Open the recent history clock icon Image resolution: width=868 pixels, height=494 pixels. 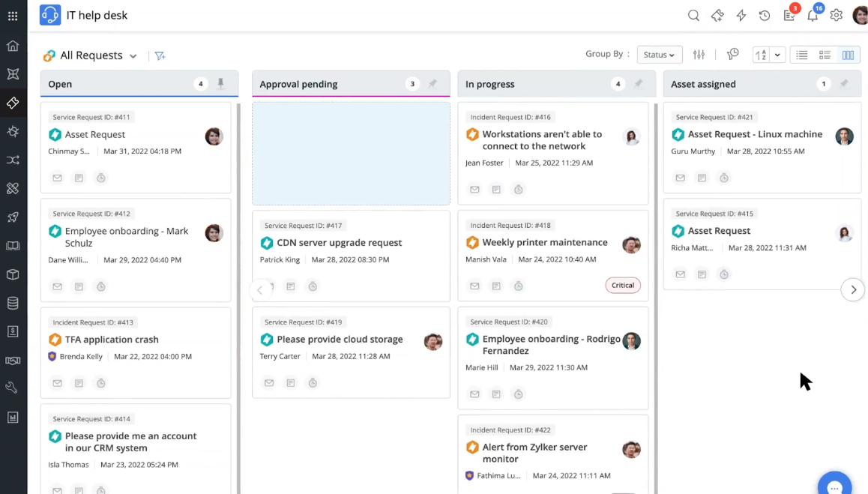pos(765,16)
